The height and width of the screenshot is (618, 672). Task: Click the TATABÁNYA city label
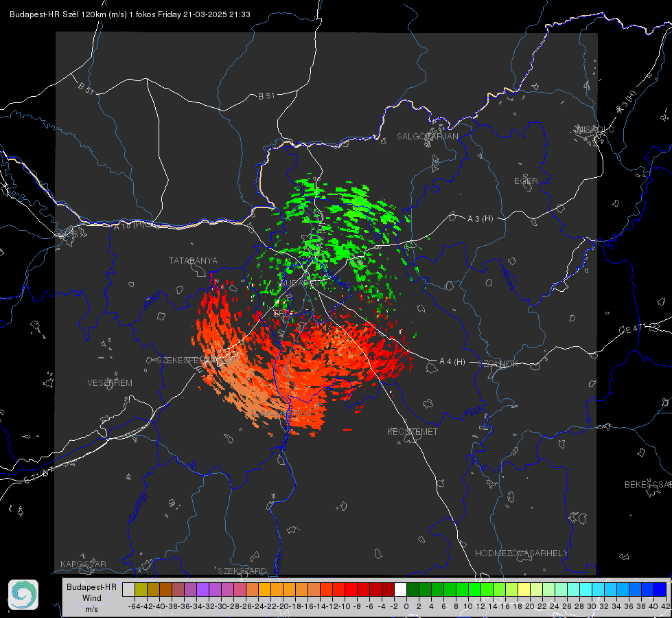coord(193,261)
